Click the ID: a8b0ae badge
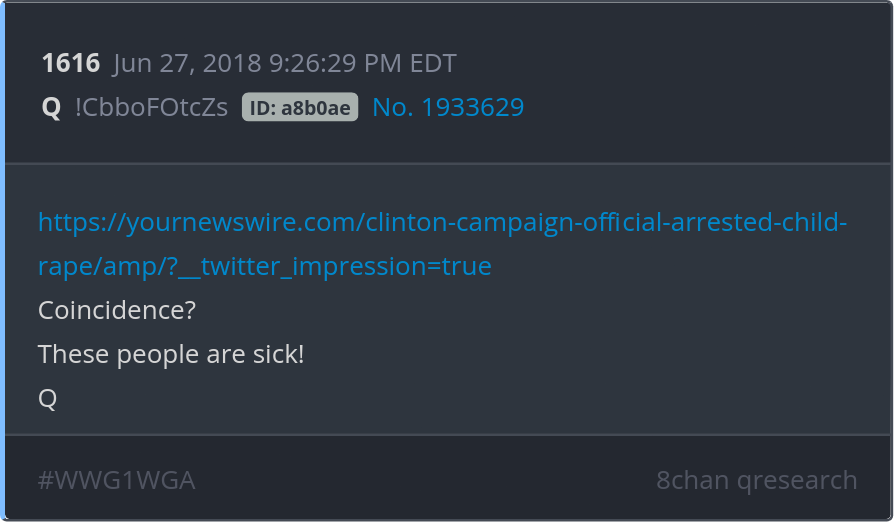The height and width of the screenshot is (522, 894). [x=300, y=107]
